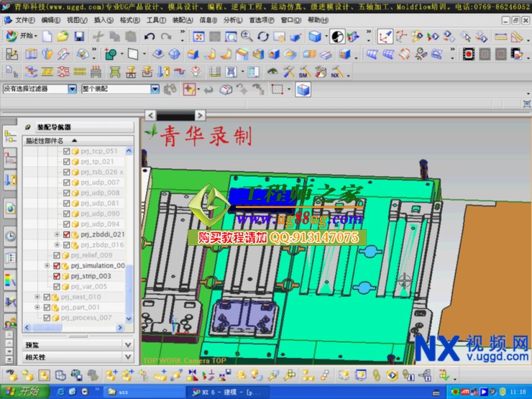This screenshot has width=532, height=399.
Task: Select the Fit view icon
Action: (198, 36)
